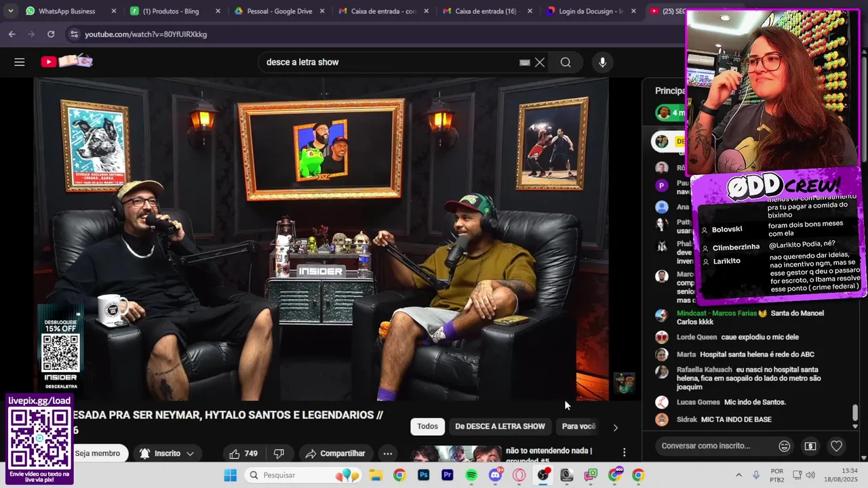Image resolution: width=868 pixels, height=488 pixels.
Task: Share the video via Compartilhar
Action: (336, 453)
